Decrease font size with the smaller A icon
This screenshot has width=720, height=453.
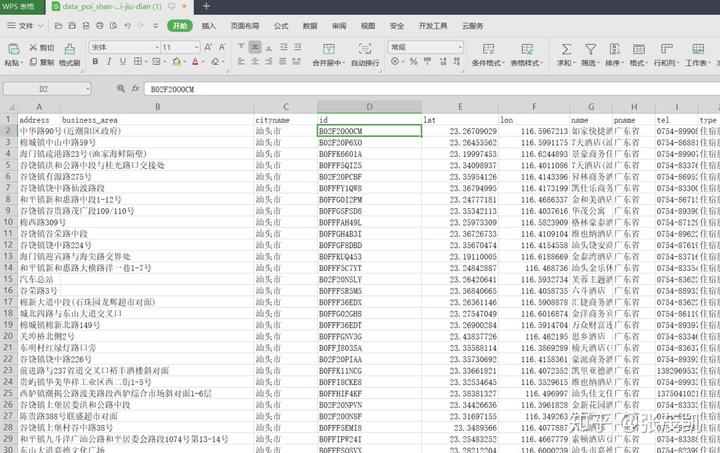222,47
